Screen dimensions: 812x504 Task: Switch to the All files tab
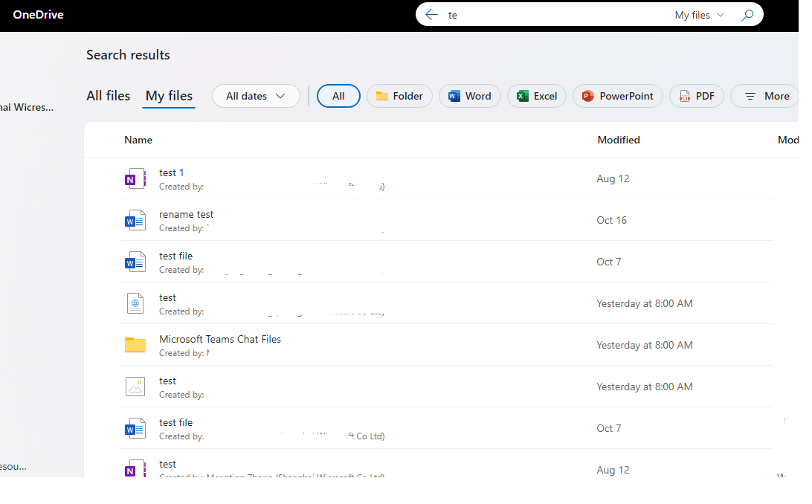click(109, 96)
